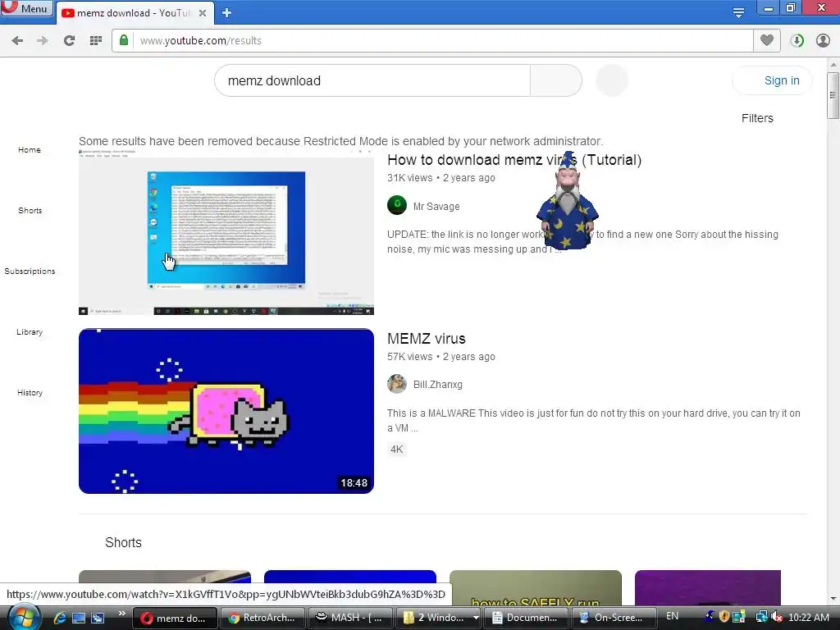This screenshot has height=630, width=840.
Task: Open 2 Windows Explorer taskbar group
Action: [x=438, y=618]
